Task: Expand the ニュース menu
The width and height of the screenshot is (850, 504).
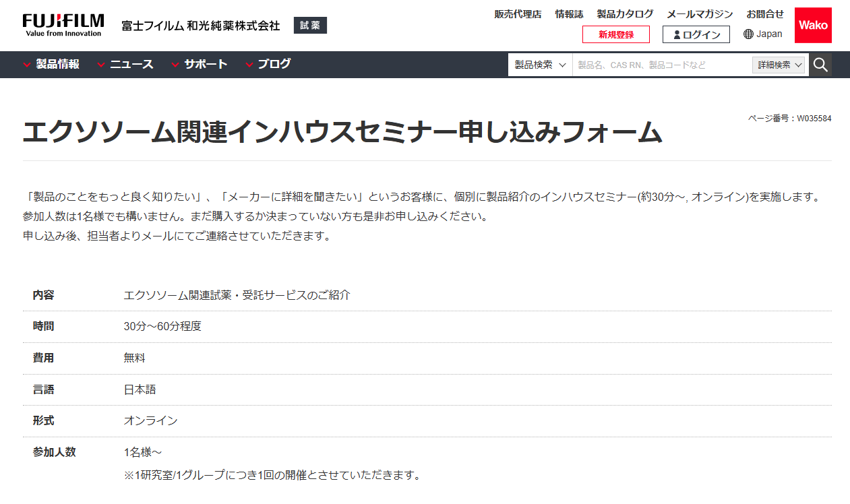Action: 125,64
